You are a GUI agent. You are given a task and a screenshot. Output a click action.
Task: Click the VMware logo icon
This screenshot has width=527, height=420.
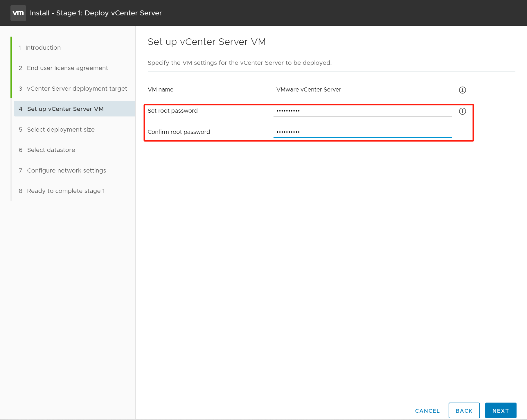click(x=18, y=13)
